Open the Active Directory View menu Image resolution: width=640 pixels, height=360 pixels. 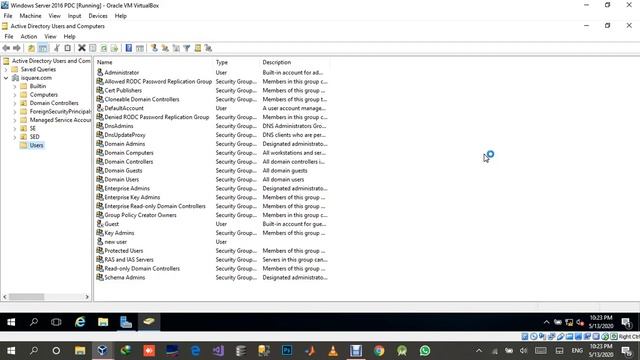(50, 36)
